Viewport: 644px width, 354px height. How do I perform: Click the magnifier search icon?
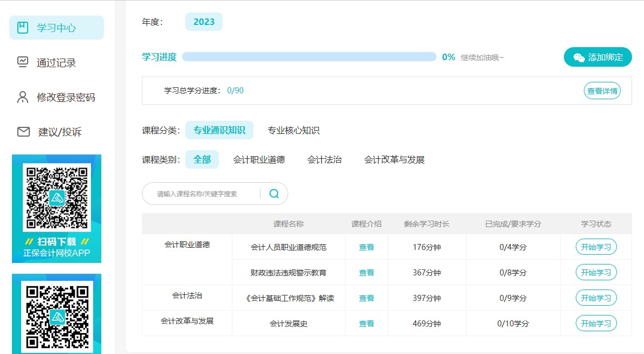pyautogui.click(x=274, y=194)
